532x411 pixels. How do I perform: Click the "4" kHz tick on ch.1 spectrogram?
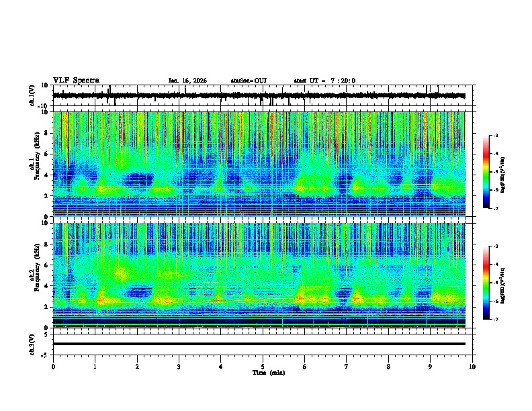pos(47,175)
